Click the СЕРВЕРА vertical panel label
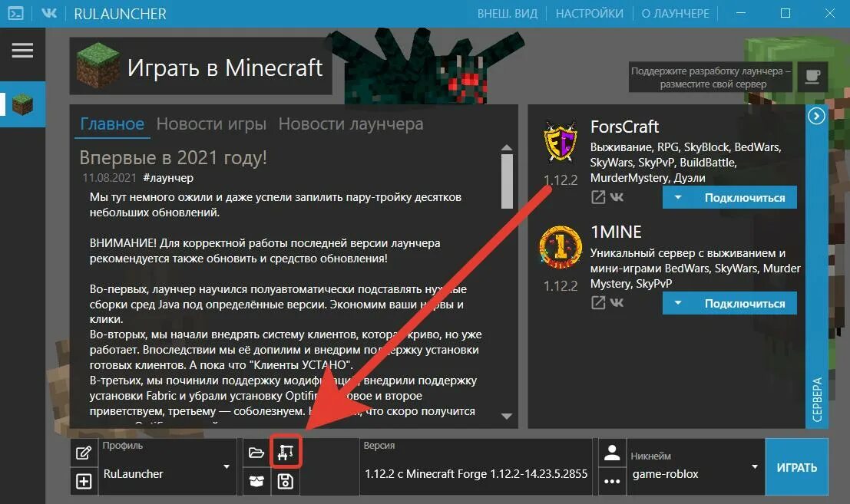This screenshot has height=504, width=850. click(817, 400)
